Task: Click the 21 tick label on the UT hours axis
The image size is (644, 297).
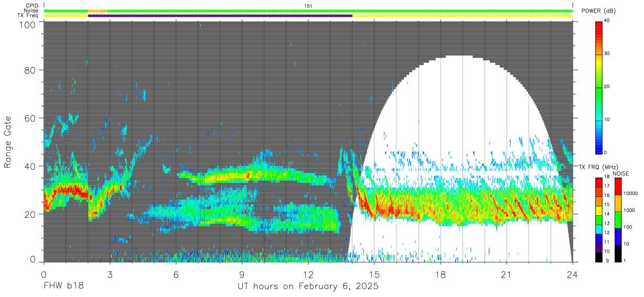Action: click(506, 274)
